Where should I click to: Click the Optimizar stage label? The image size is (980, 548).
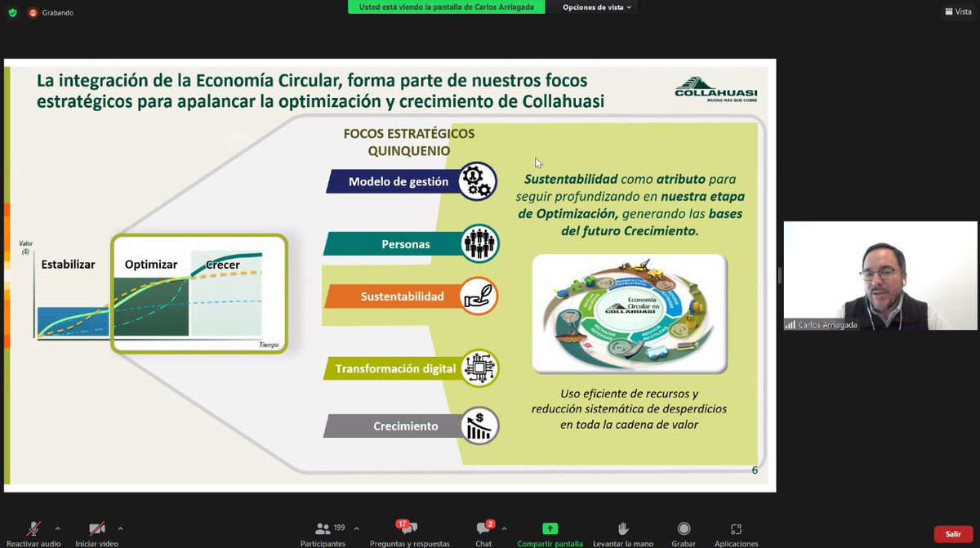(151, 264)
